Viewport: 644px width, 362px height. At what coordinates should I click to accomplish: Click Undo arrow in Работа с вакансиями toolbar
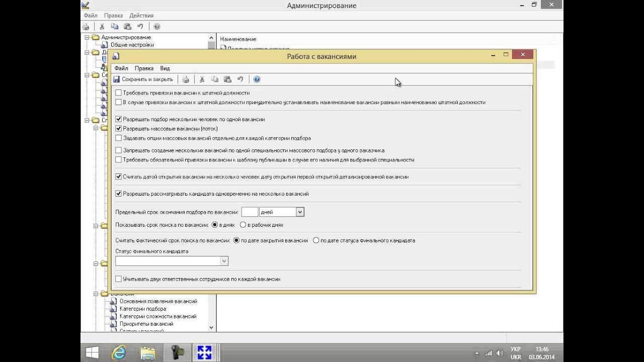pos(240,79)
